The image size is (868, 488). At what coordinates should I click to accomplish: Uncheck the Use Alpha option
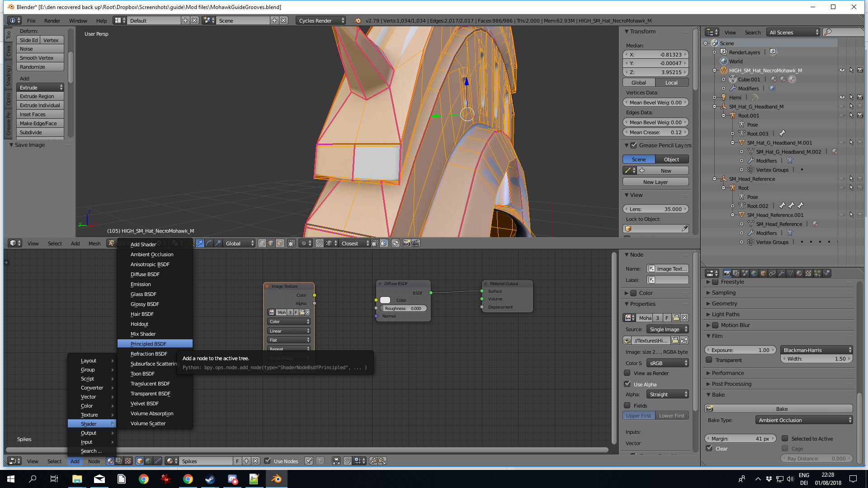[627, 385]
